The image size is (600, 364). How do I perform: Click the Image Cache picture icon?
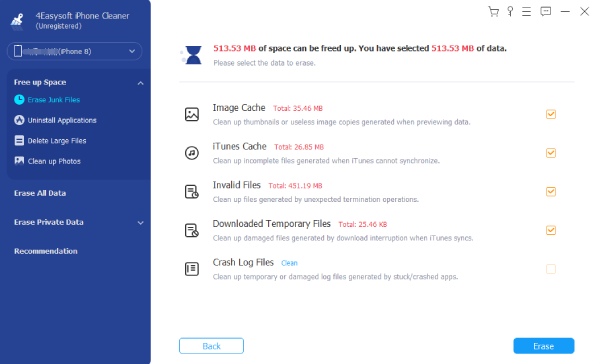[192, 114]
